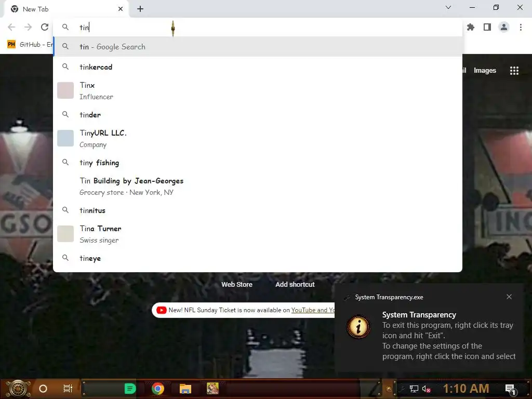Choose the 'tinnitus' suggestion
The image size is (532, 399).
point(258,210)
